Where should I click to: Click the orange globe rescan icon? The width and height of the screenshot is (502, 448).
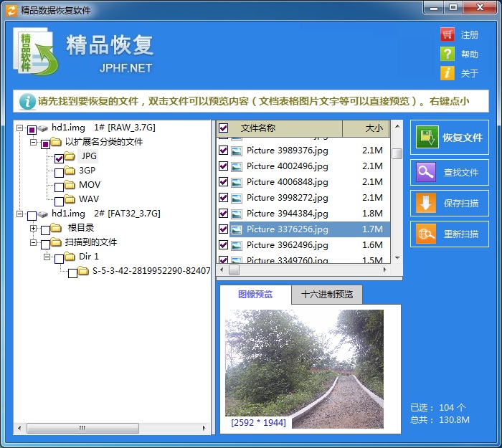[426, 234]
